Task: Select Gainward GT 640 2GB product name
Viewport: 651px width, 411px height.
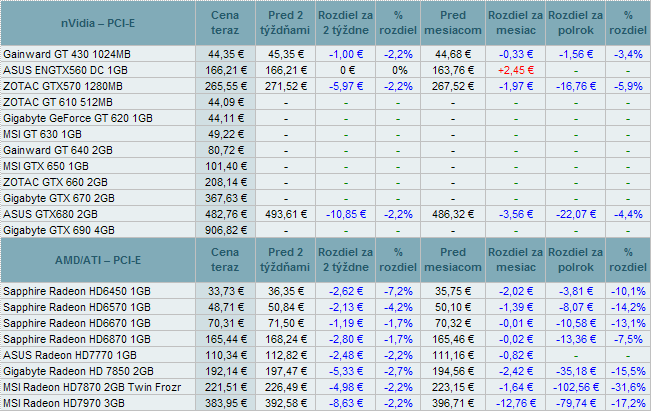Action: [58, 150]
